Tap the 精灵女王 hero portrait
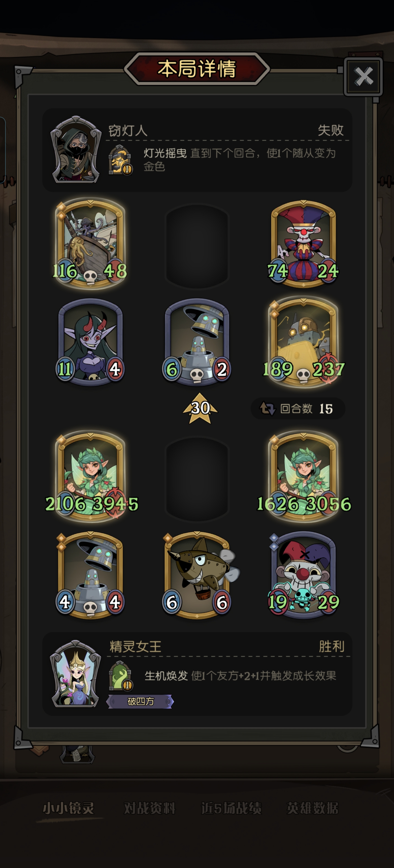Image resolution: width=394 pixels, height=868 pixels. tap(76, 674)
